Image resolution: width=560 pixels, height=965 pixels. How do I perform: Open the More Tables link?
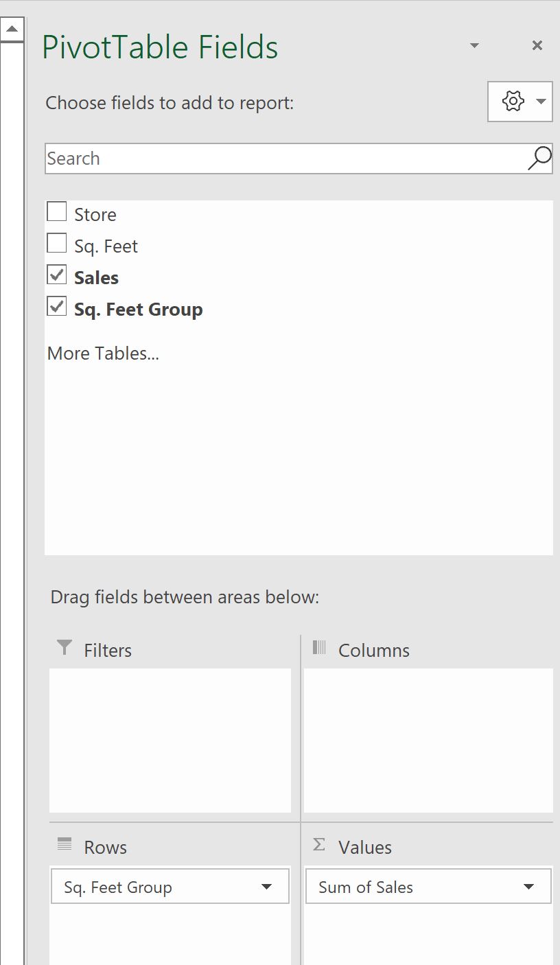point(103,353)
